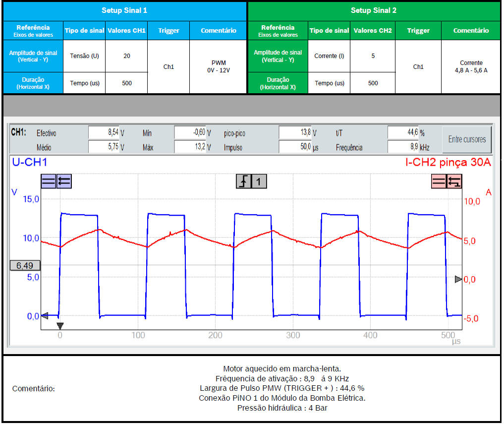
Task: Click the blue CH1 coupling lines icon
Action: 49,182
